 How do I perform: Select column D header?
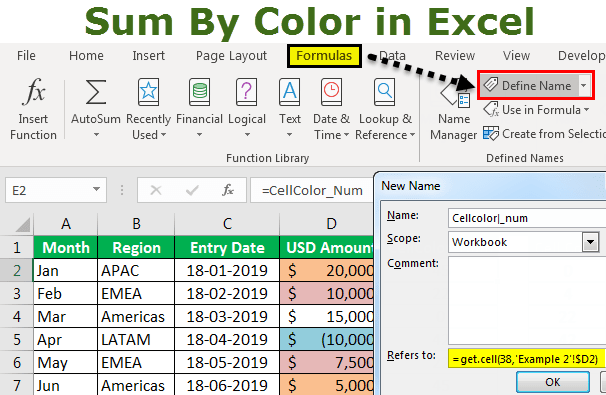click(327, 224)
